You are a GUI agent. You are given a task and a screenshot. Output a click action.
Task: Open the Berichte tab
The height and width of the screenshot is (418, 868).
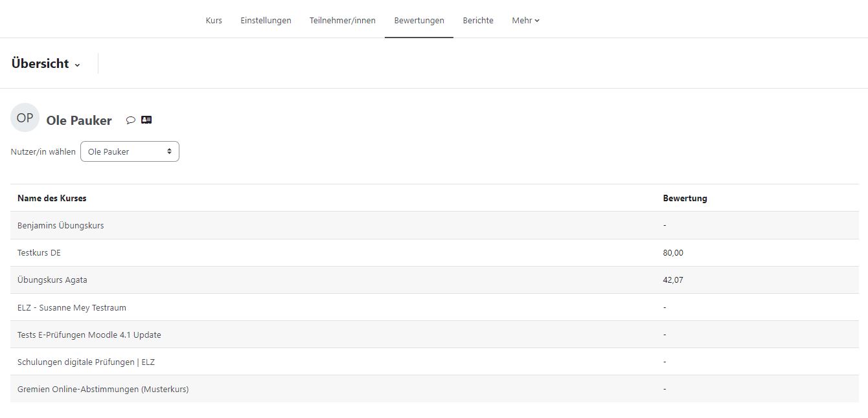(x=478, y=21)
